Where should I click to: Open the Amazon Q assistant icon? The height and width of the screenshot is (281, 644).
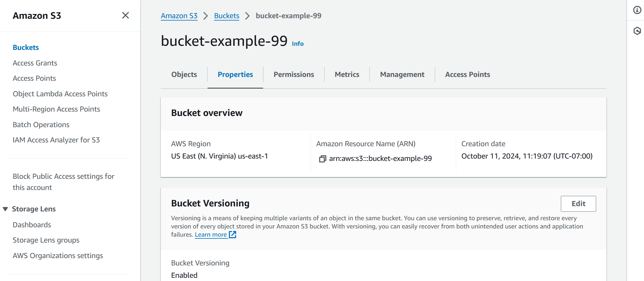637,30
